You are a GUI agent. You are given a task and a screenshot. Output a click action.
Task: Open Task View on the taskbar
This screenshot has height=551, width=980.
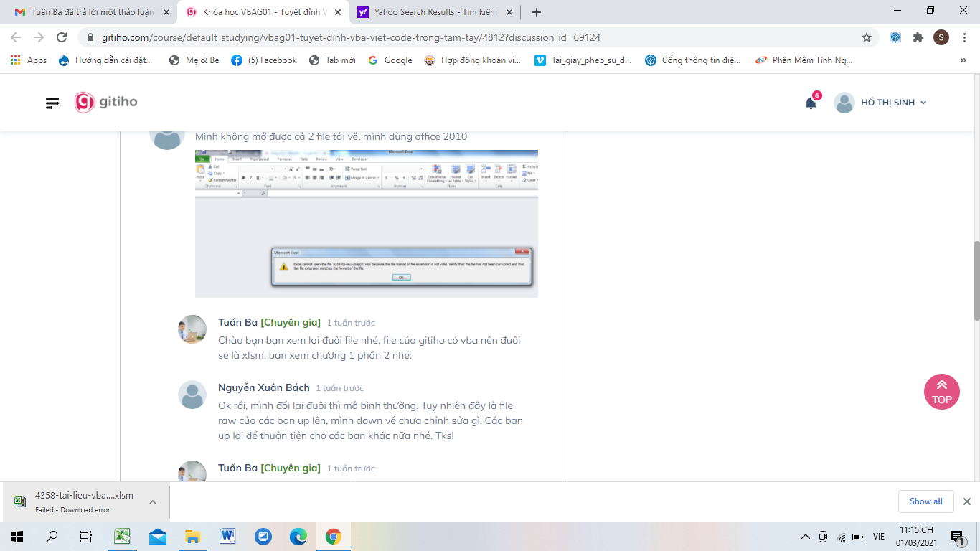pos(86,537)
